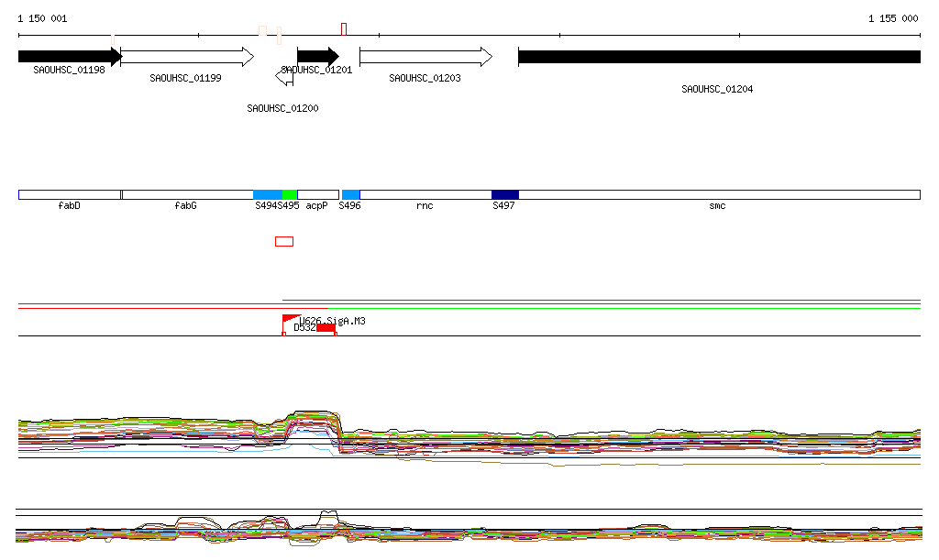This screenshot has width=939, height=560.
Task: Select the black SAOUHSC_01201 gene arrow
Action: coord(317,57)
